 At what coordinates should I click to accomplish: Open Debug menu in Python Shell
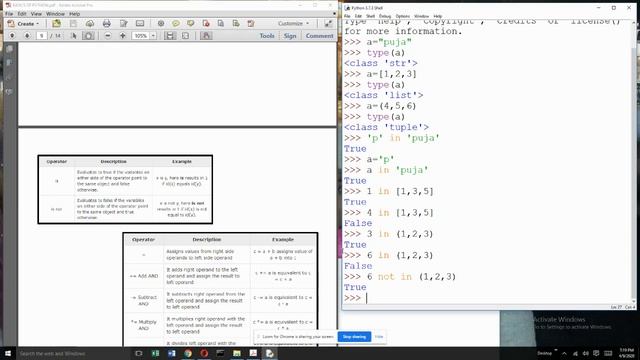click(385, 16)
